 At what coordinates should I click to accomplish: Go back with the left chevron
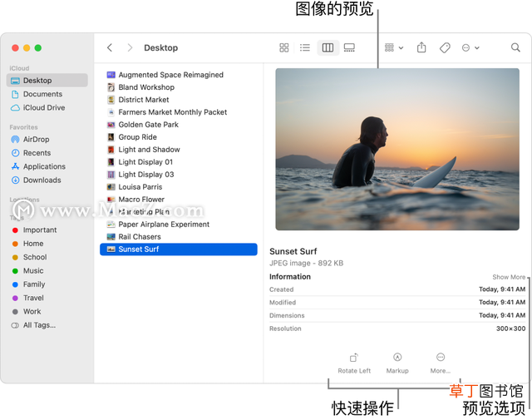pos(110,47)
